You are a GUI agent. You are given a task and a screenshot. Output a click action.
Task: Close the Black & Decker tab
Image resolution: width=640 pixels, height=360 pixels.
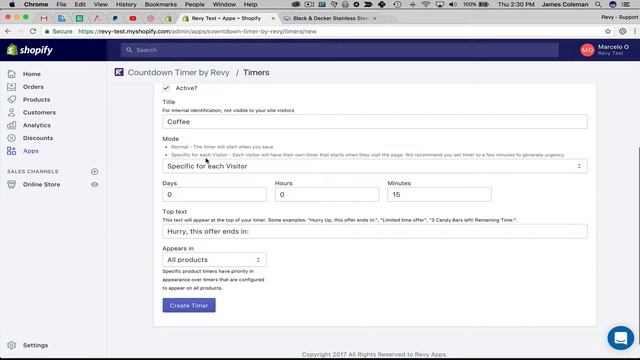(x=375, y=18)
